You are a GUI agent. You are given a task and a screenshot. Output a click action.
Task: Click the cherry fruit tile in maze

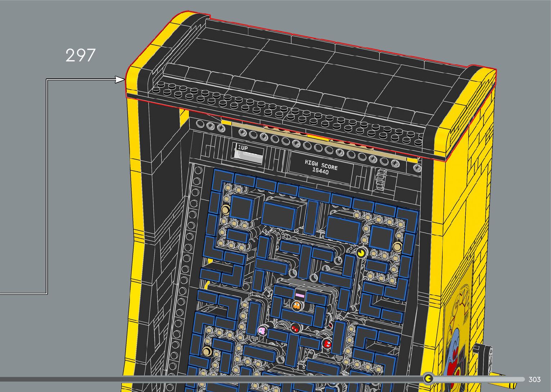(x=295, y=328)
